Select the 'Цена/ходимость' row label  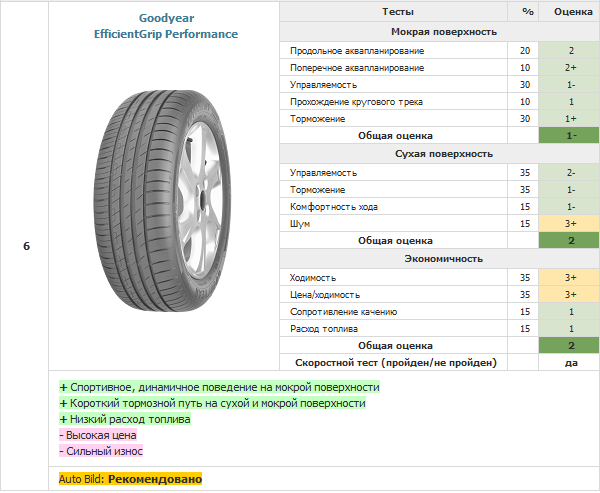324,295
